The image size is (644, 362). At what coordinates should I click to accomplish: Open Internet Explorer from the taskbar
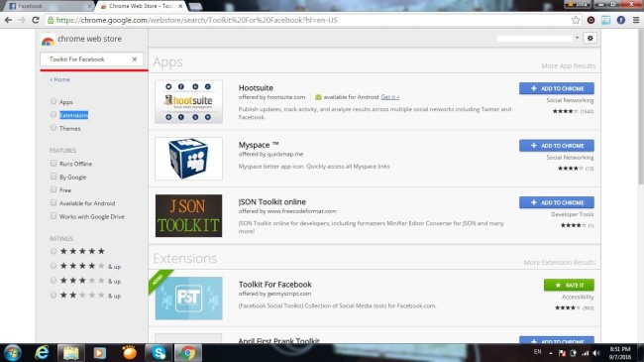click(x=42, y=352)
